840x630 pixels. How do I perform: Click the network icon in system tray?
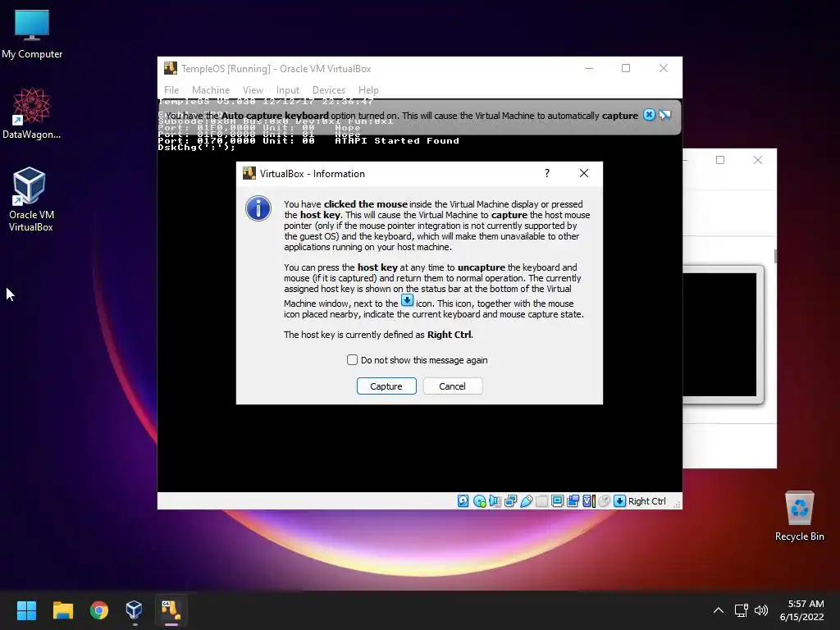click(x=741, y=610)
